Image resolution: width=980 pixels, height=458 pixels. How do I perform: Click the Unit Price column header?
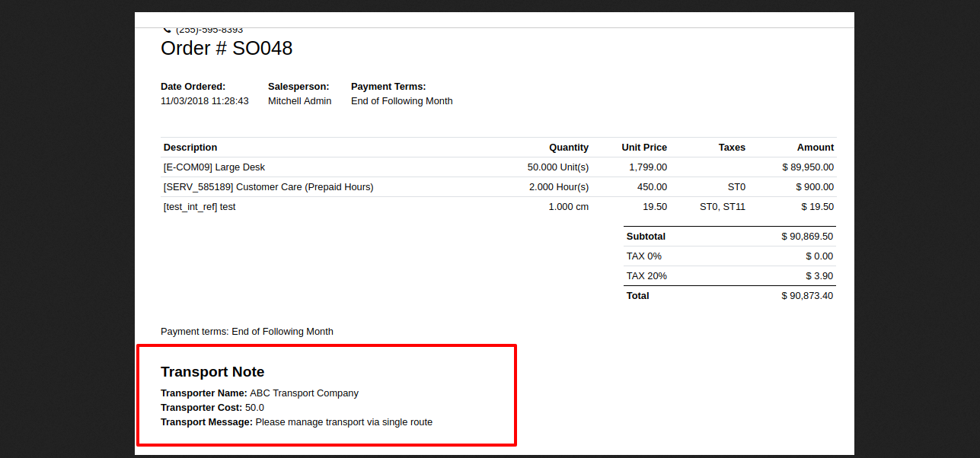pyautogui.click(x=644, y=148)
